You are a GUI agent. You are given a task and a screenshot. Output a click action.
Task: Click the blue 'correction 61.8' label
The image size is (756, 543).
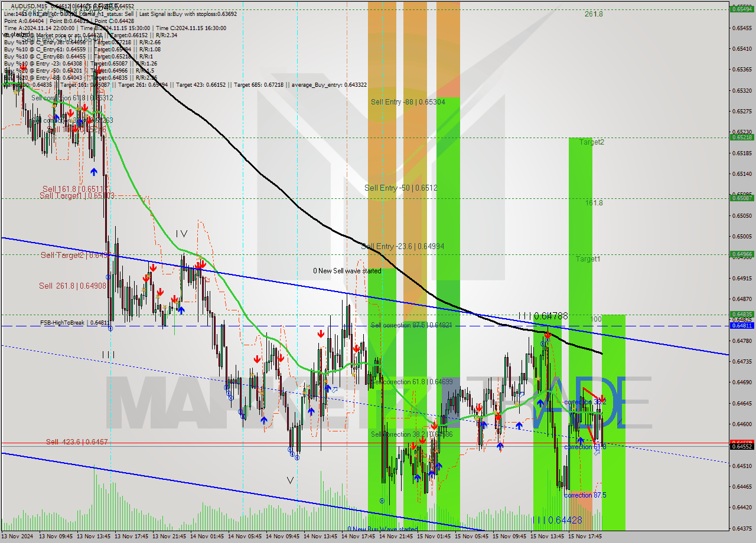point(585,447)
